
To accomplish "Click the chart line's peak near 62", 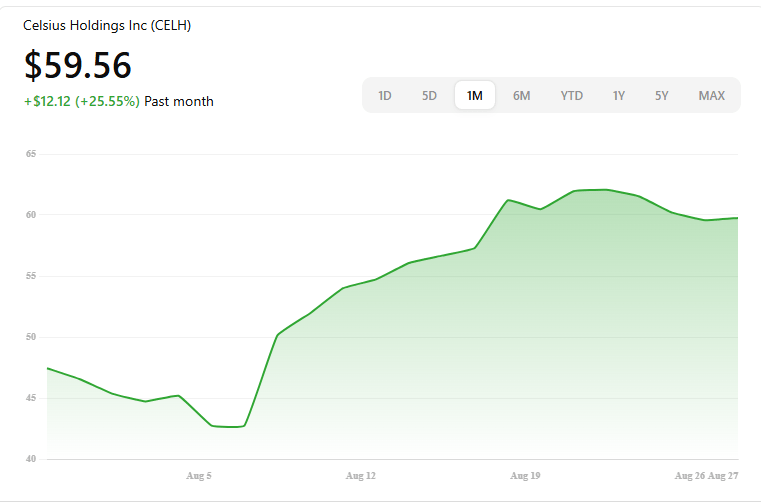I will pyautogui.click(x=607, y=190).
